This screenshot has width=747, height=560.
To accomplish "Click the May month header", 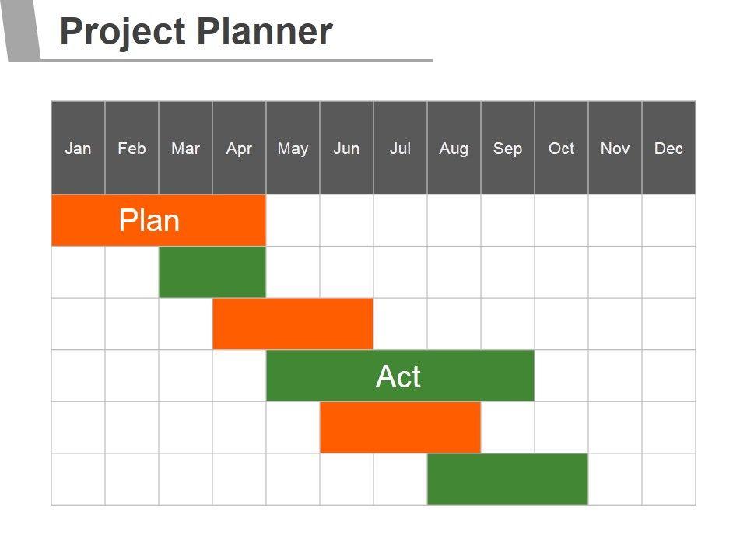I will tap(293, 148).
